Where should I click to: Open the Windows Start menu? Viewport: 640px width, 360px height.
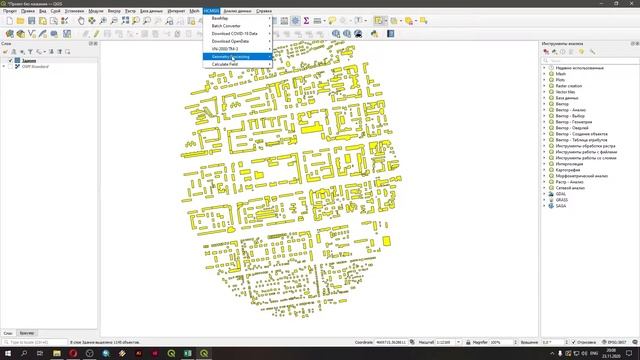pos(7,353)
